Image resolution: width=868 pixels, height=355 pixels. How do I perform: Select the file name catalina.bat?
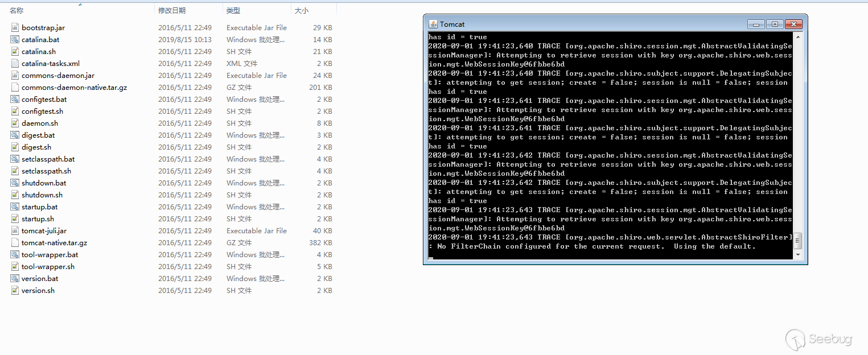click(x=40, y=39)
